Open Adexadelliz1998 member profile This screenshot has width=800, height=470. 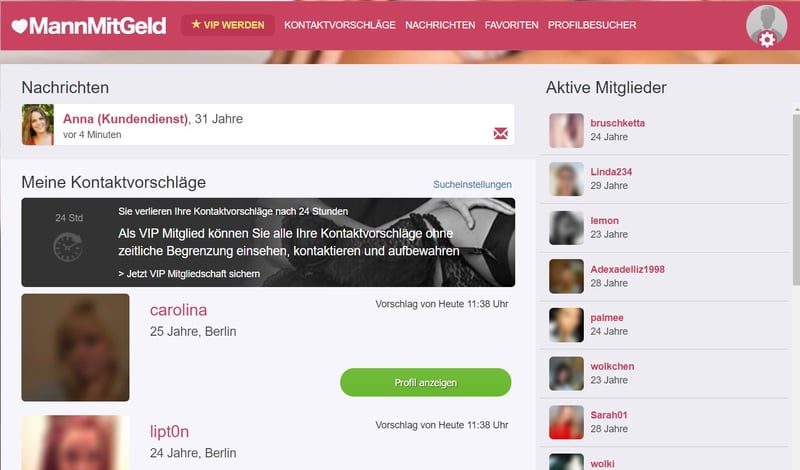(628, 269)
